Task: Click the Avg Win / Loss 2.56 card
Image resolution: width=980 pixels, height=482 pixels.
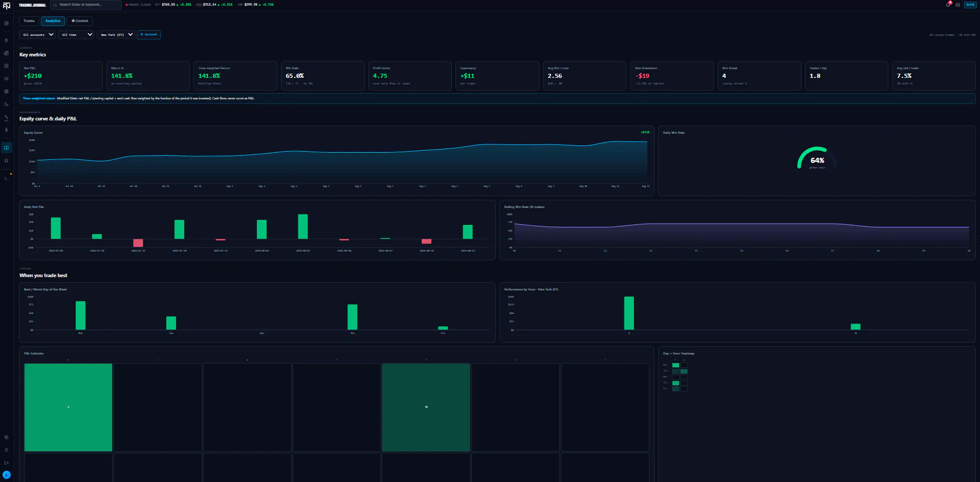Action: (x=584, y=76)
